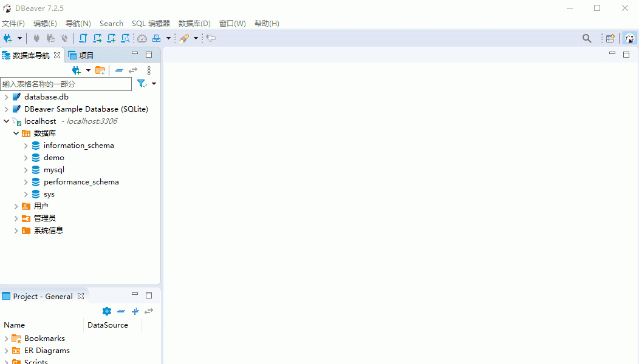
Task: Expand the 系统信息 folder
Action: click(x=16, y=231)
